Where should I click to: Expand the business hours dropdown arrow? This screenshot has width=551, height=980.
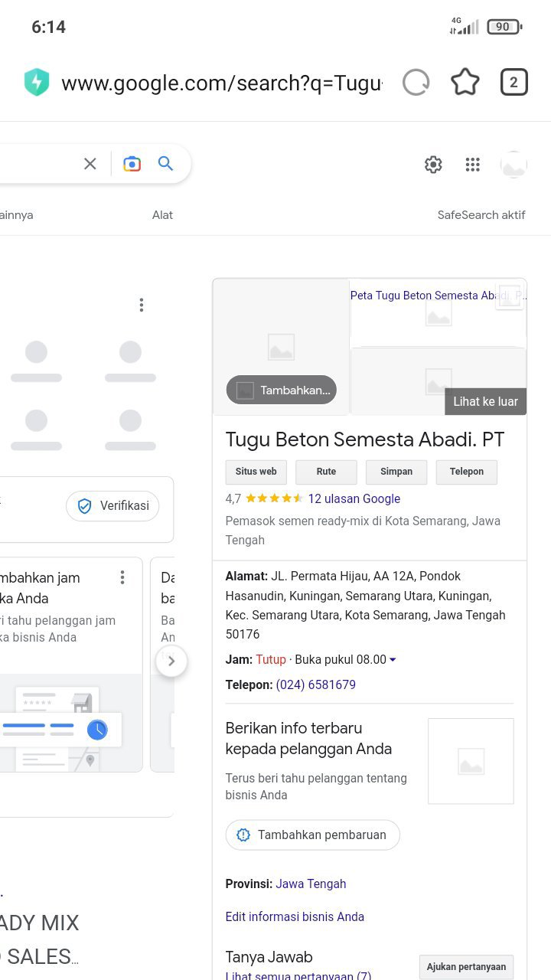click(x=393, y=660)
